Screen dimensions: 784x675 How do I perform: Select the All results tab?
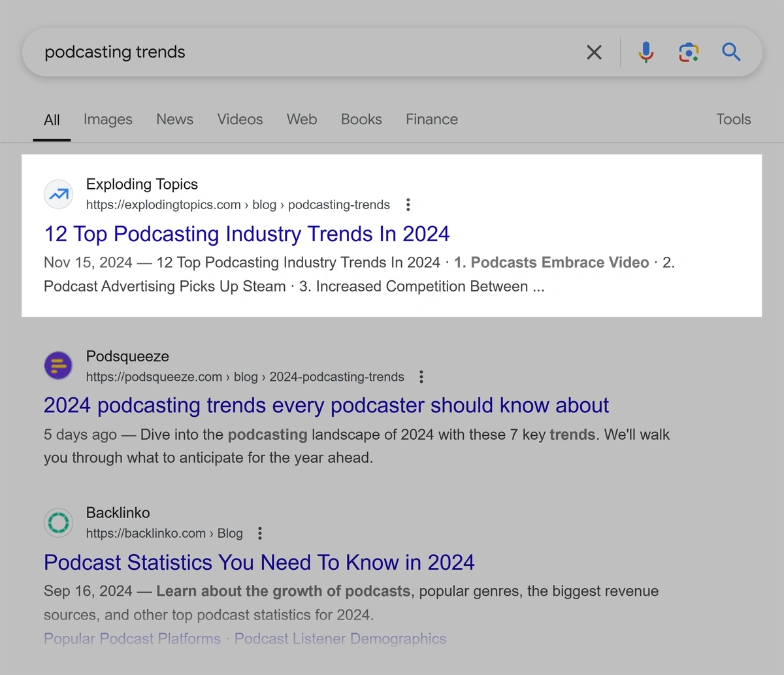coord(52,120)
